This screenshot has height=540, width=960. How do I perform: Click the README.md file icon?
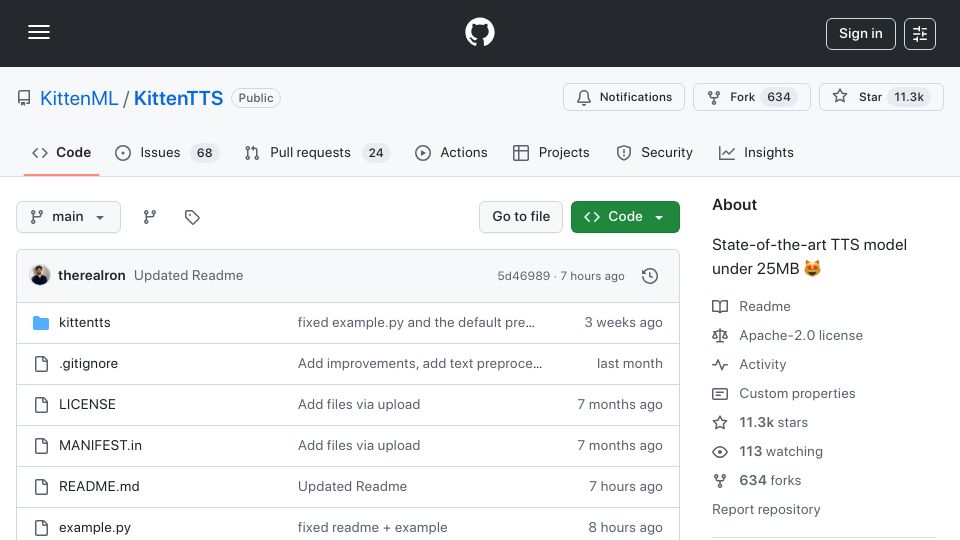pyautogui.click(x=41, y=487)
